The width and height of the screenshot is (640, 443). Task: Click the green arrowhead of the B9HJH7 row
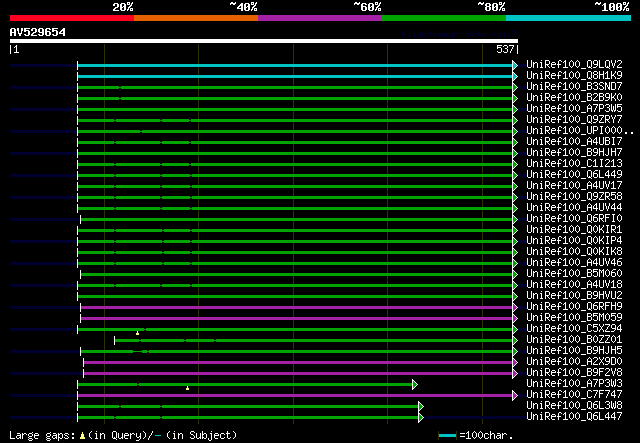pyautogui.click(x=515, y=154)
